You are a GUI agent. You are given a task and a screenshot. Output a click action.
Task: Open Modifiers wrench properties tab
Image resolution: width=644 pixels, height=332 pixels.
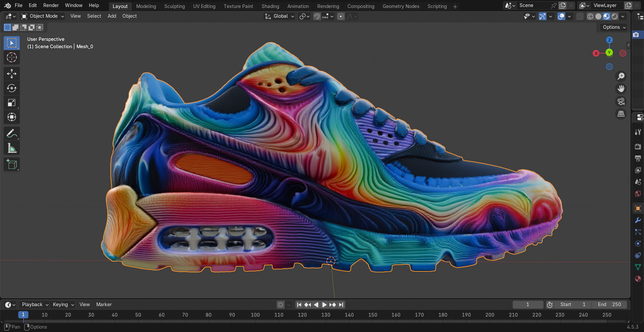(638, 220)
